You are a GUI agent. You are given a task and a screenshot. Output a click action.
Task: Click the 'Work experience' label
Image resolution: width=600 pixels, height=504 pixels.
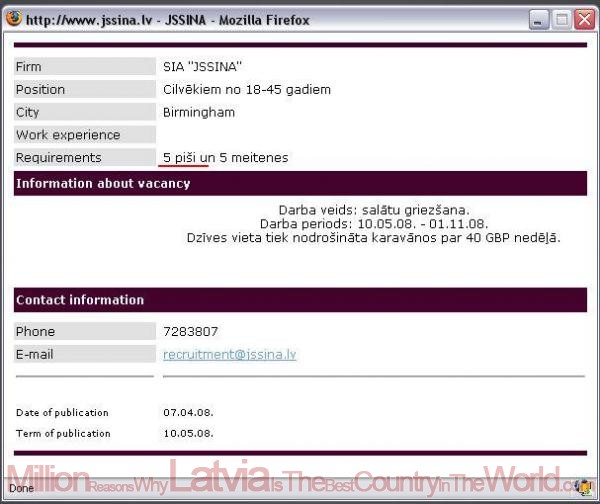pyautogui.click(x=67, y=134)
